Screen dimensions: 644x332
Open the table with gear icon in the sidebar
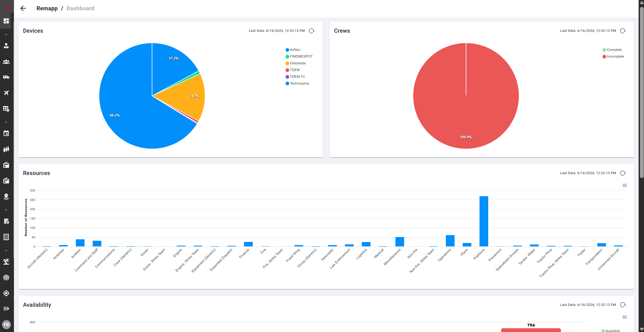pos(6,109)
